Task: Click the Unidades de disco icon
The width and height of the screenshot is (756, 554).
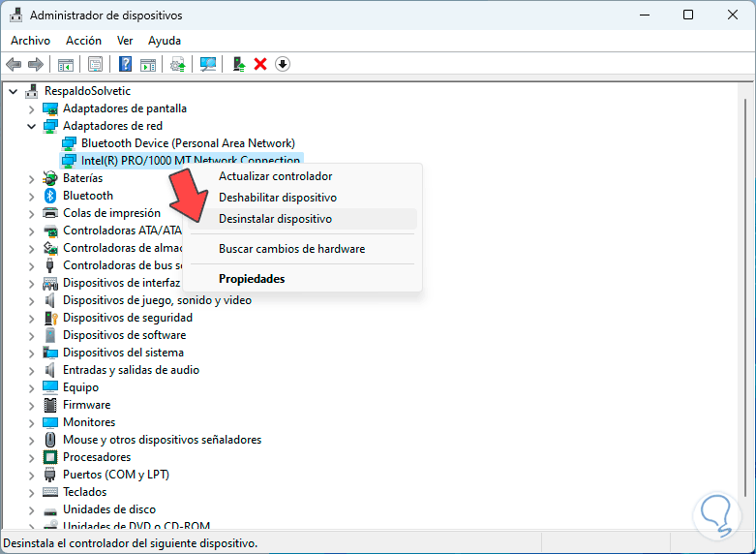Action: pyautogui.click(x=50, y=510)
